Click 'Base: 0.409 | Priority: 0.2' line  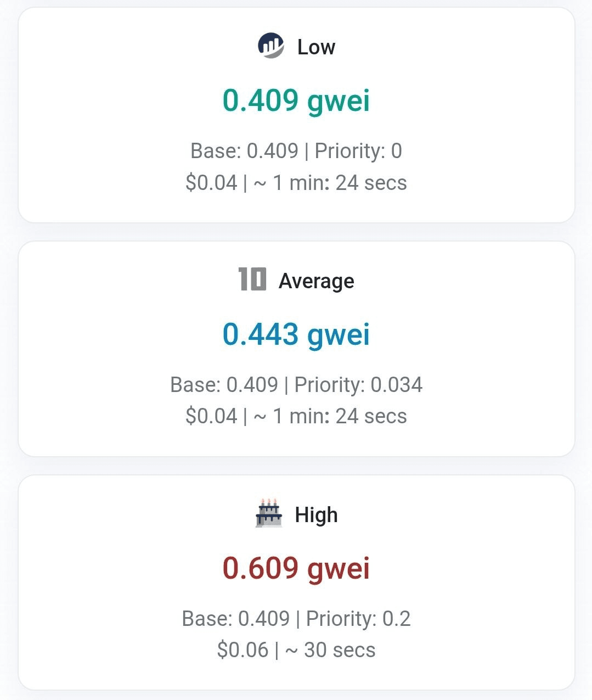[x=296, y=619]
